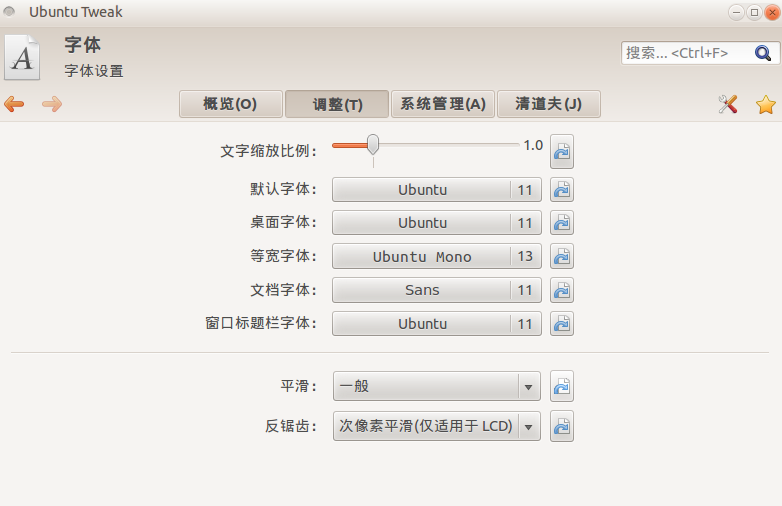Reset the 窗口标题栏字体 titlebar font setting

[x=562, y=324]
